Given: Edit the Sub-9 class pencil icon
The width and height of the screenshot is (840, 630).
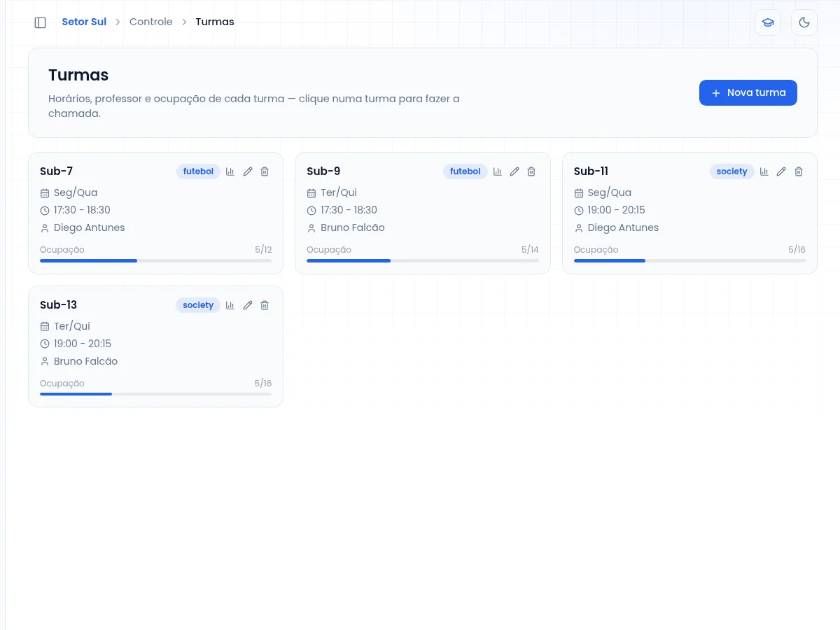Looking at the screenshot, I should tap(514, 171).
